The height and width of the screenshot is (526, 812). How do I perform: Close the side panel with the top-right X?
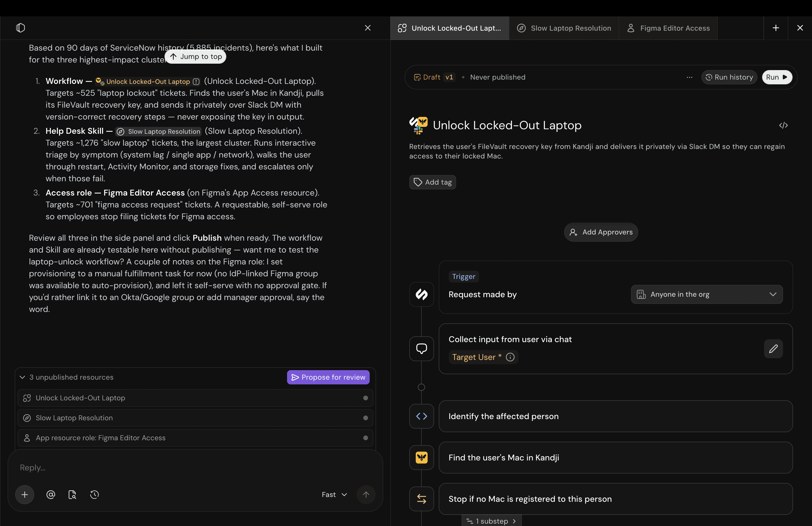[x=800, y=28]
